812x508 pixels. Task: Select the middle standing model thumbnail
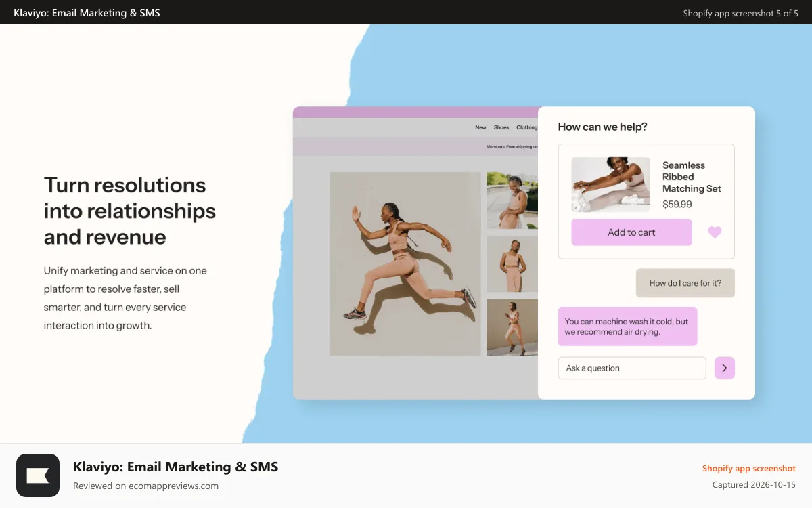(x=512, y=264)
